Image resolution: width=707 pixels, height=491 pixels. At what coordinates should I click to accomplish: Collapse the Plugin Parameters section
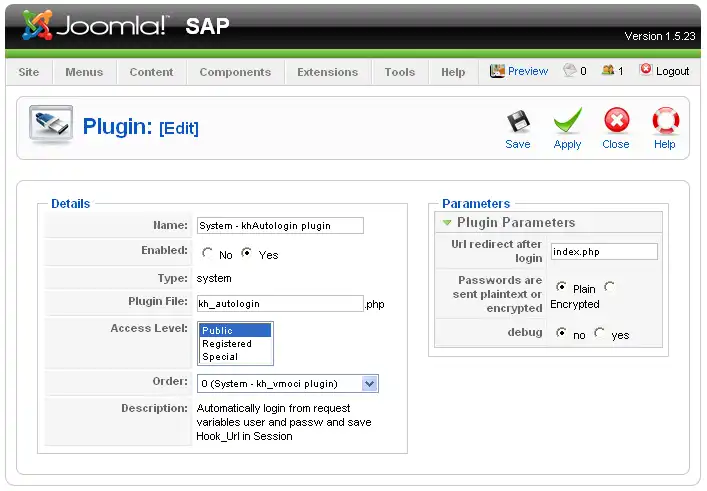click(x=448, y=222)
